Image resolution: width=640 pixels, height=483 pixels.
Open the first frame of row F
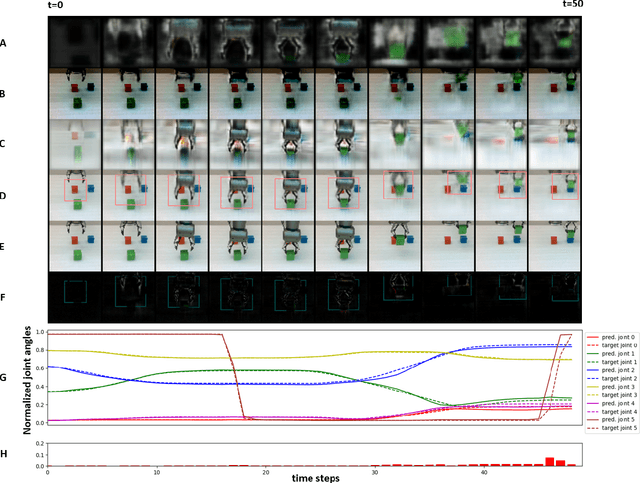[74, 297]
